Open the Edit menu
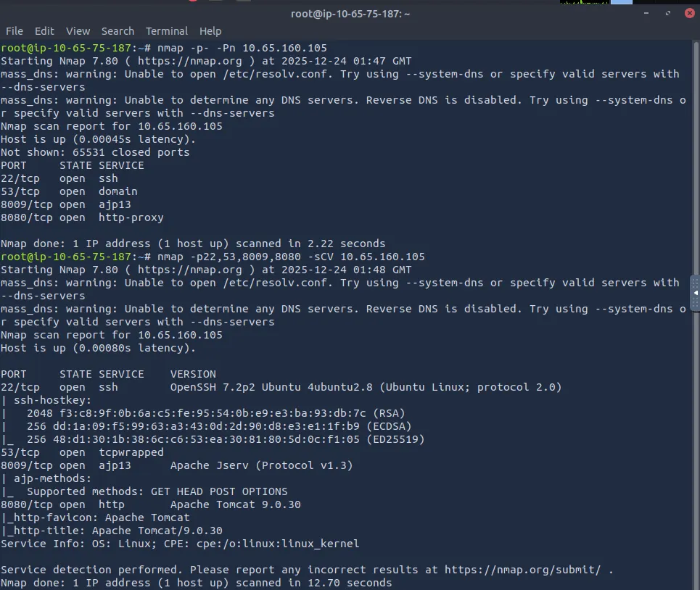Screen dimensions: 700x590 (x=44, y=31)
